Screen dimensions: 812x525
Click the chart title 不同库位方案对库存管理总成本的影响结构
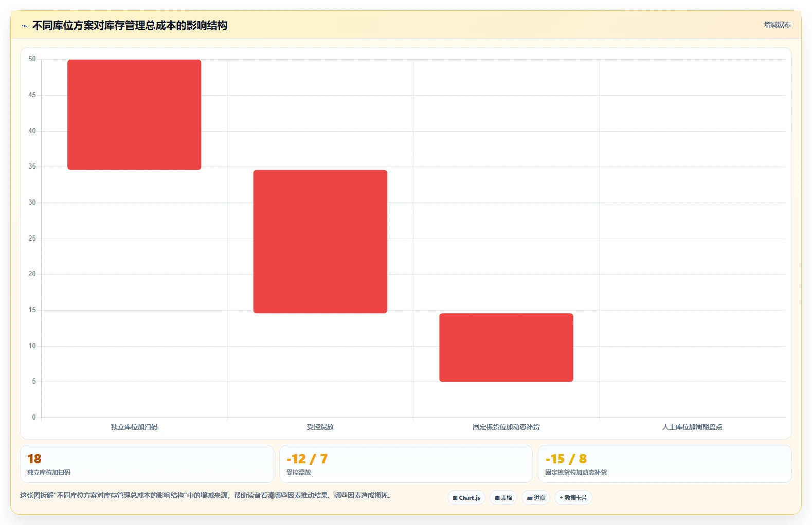[130, 26]
